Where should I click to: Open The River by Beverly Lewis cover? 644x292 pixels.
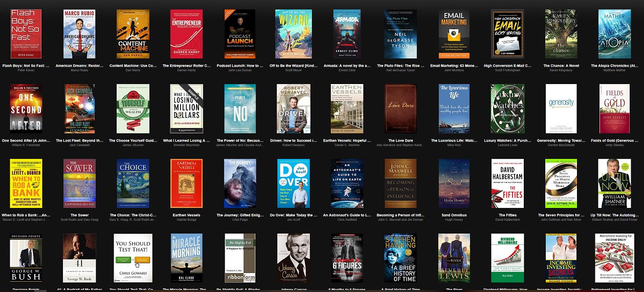pyautogui.click(x=454, y=258)
